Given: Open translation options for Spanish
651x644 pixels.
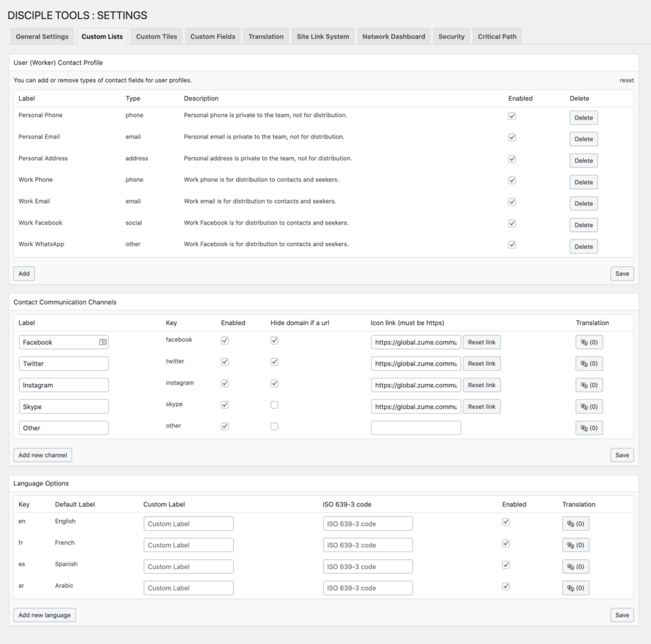Looking at the screenshot, I should (575, 566).
